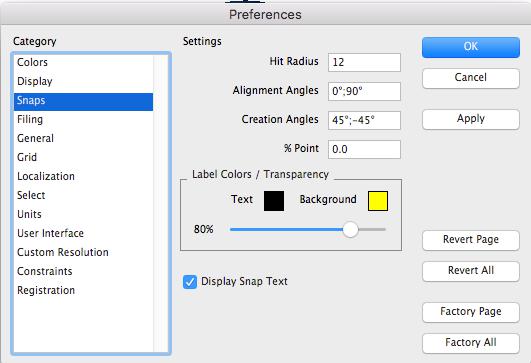This screenshot has height=363, width=531.
Task: Click the transparency slider knob
Action: 350,230
